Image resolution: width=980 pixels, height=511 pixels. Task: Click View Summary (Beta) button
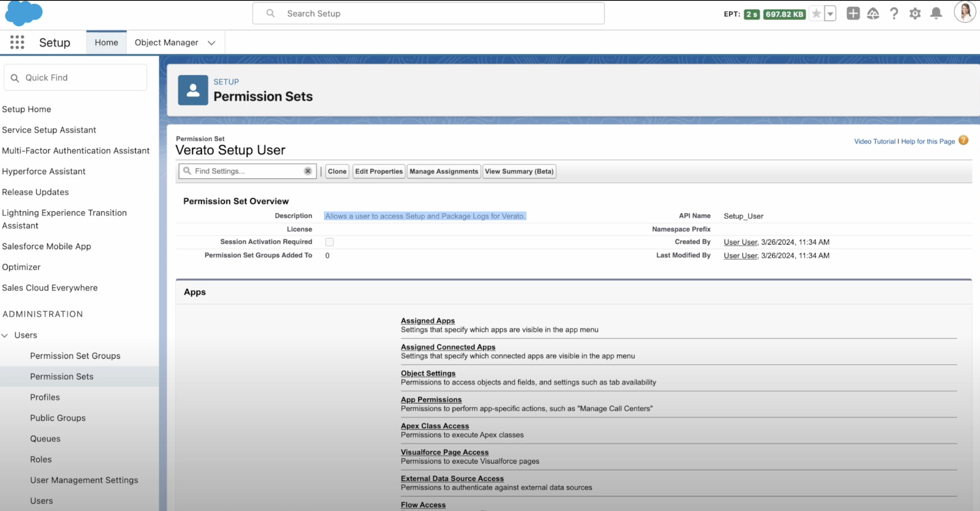(x=519, y=171)
